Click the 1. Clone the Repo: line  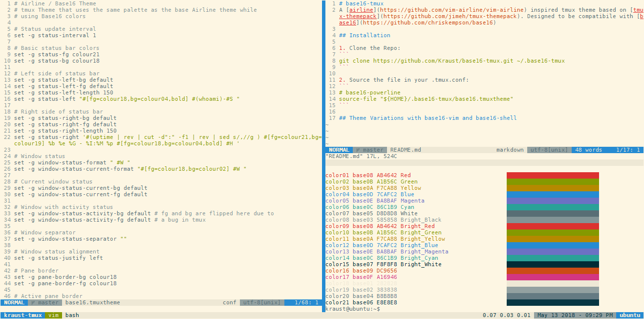[370, 48]
